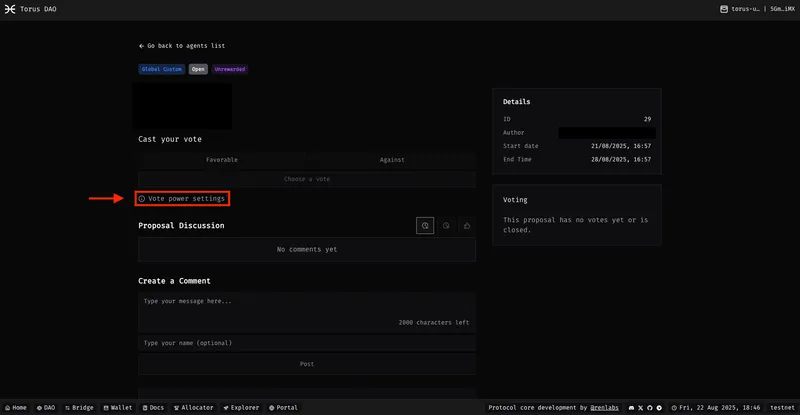Image resolution: width=800 pixels, height=415 pixels.
Task: Open the Discord icon in footer
Action: point(629,408)
